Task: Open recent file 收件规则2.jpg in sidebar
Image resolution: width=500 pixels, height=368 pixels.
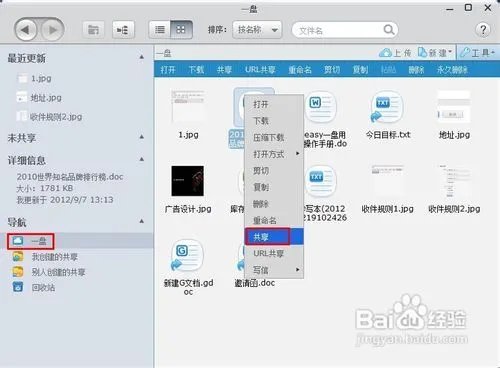Action: [49, 117]
